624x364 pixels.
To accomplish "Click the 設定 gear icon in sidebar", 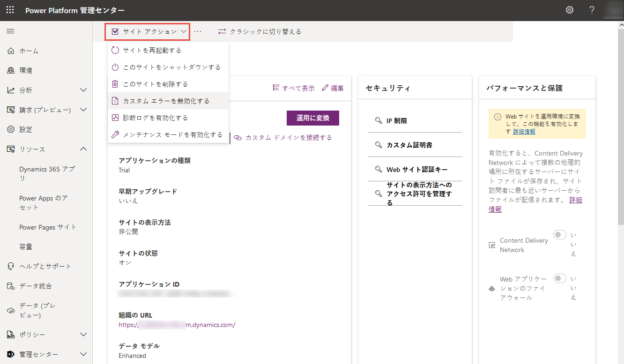I will coord(11,129).
